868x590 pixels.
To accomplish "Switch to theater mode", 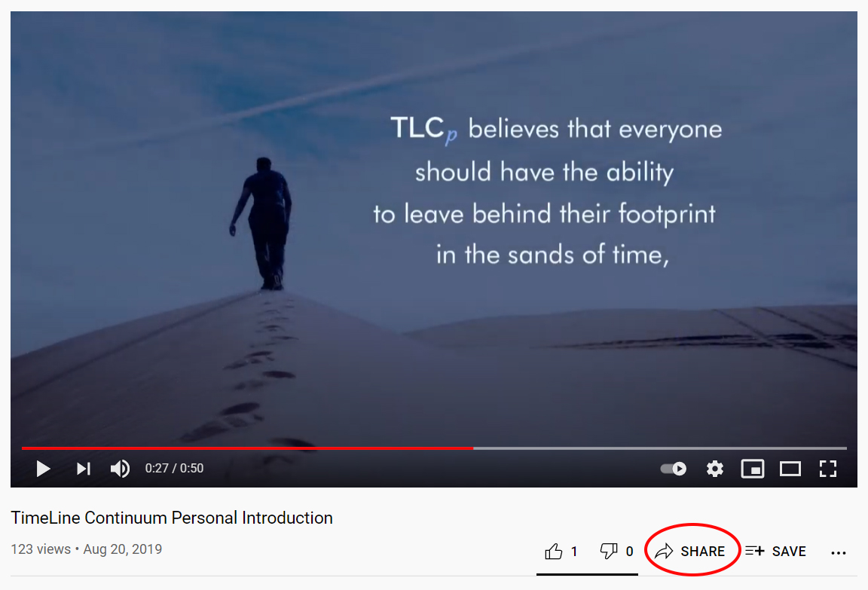I will (x=790, y=469).
